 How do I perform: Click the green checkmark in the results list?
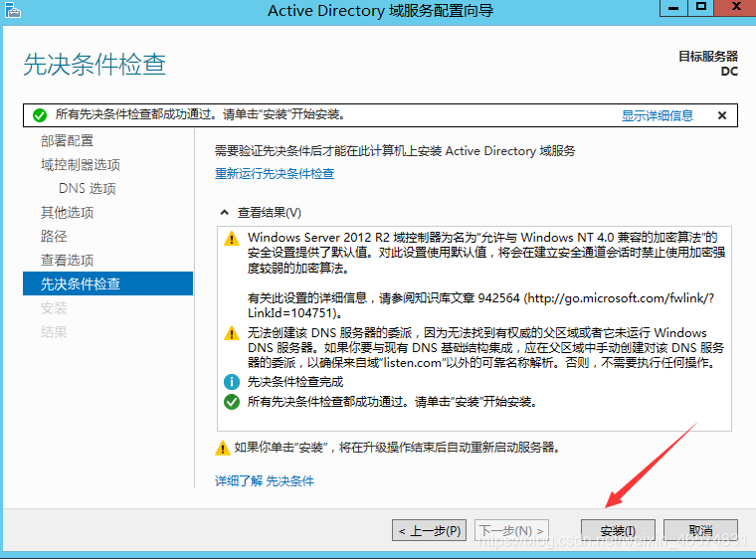click(x=232, y=402)
